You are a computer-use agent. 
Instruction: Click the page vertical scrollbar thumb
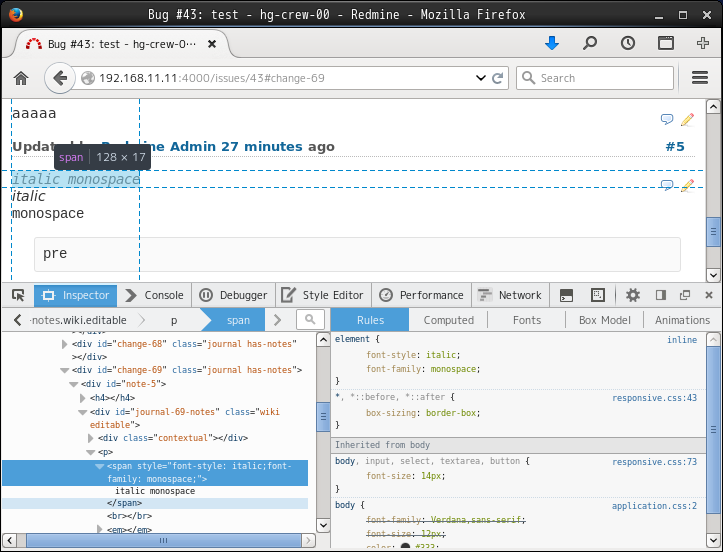tap(713, 231)
